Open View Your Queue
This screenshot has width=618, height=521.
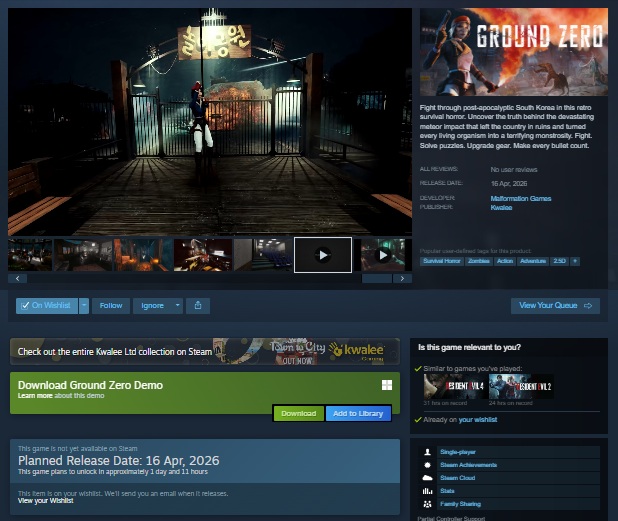coord(555,306)
